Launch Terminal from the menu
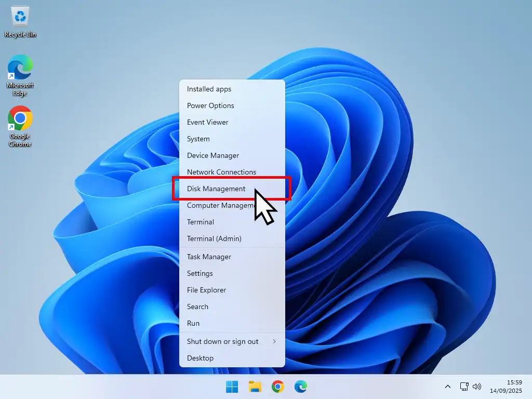 point(232,222)
